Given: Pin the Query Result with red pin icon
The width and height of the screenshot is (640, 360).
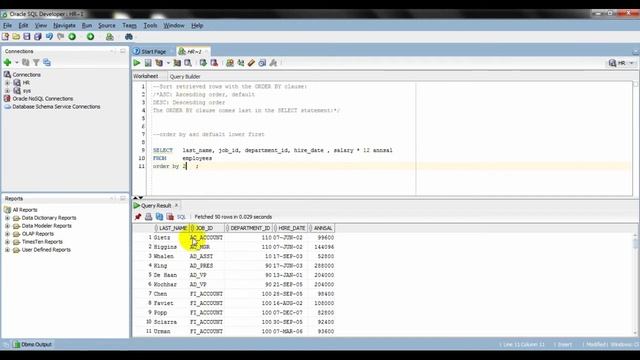Looking at the screenshot, I should (138, 217).
